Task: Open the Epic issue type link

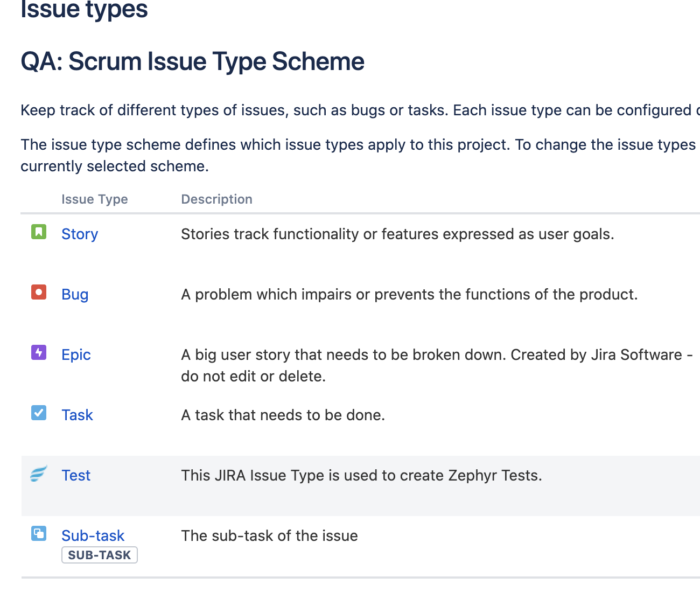Action: point(76,355)
